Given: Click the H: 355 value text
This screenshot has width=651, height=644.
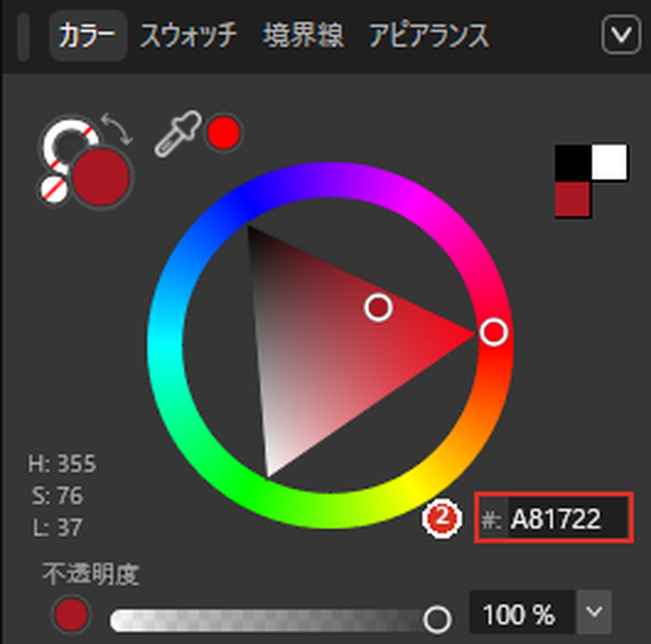Looking at the screenshot, I should tap(62, 464).
